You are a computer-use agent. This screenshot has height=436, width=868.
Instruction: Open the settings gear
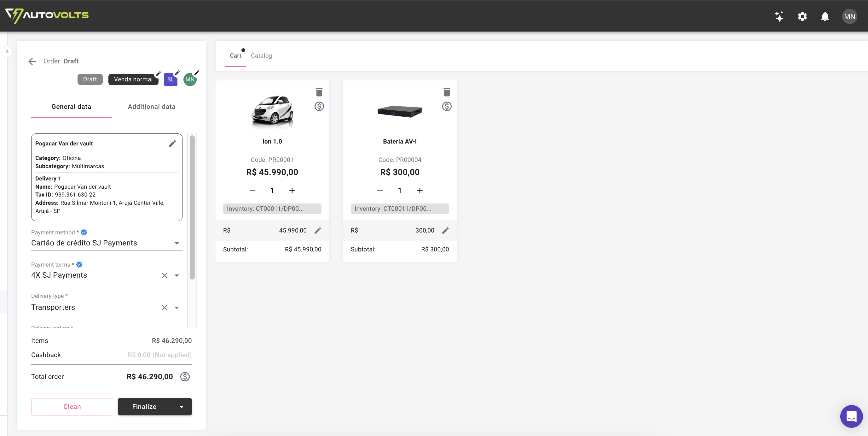802,16
